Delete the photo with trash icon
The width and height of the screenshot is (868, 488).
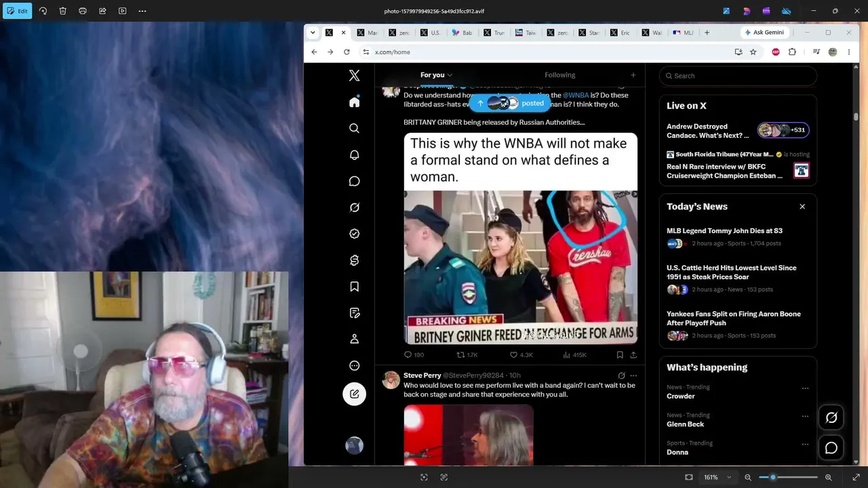(x=62, y=11)
